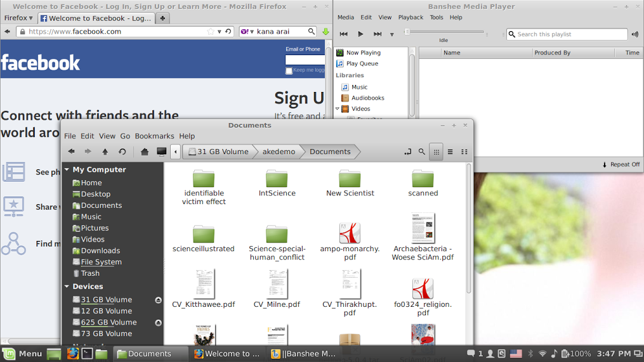Image resolution: width=644 pixels, height=362 pixels.
Task: Check Keep me logged in on Facebook
Action: tap(289, 71)
